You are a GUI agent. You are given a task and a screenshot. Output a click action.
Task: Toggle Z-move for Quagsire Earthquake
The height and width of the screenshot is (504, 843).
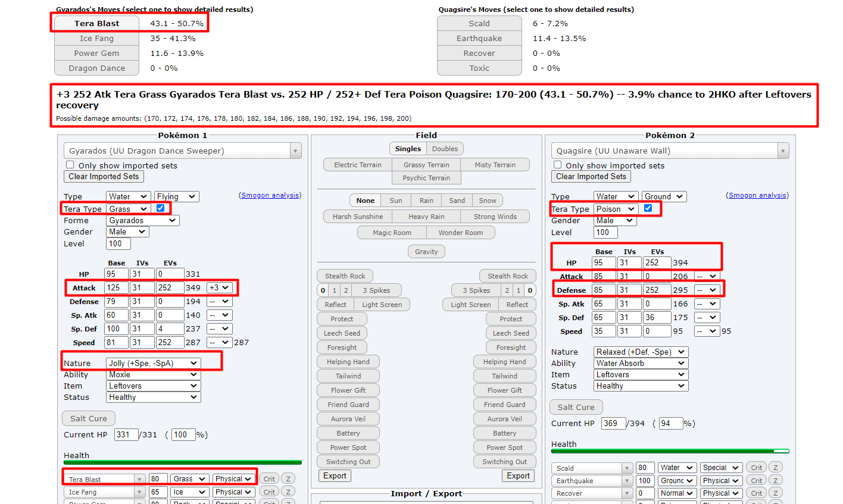click(776, 481)
